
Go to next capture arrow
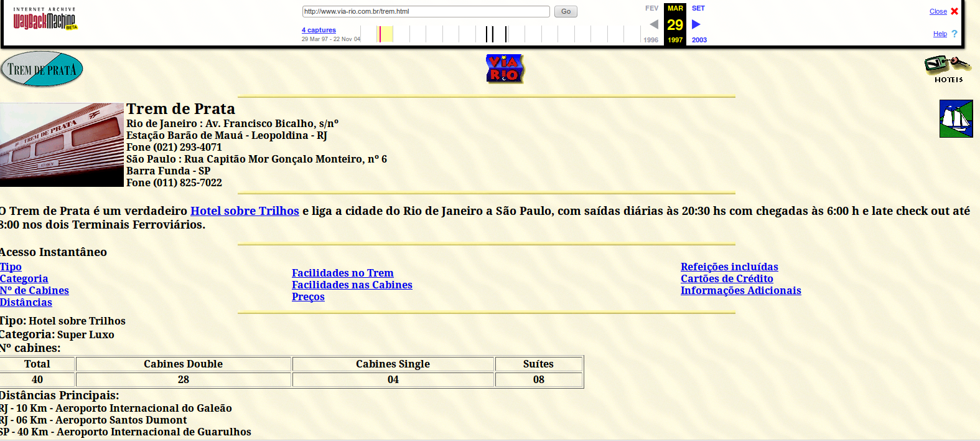[696, 24]
